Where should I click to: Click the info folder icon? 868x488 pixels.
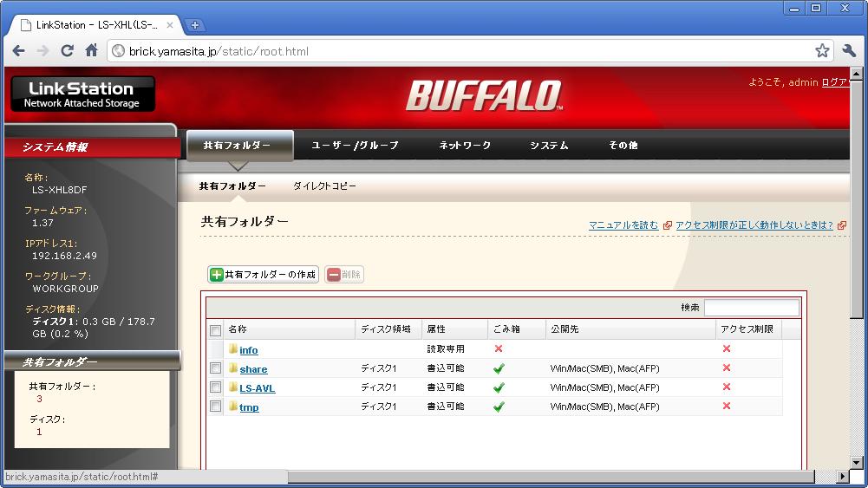pyautogui.click(x=233, y=348)
